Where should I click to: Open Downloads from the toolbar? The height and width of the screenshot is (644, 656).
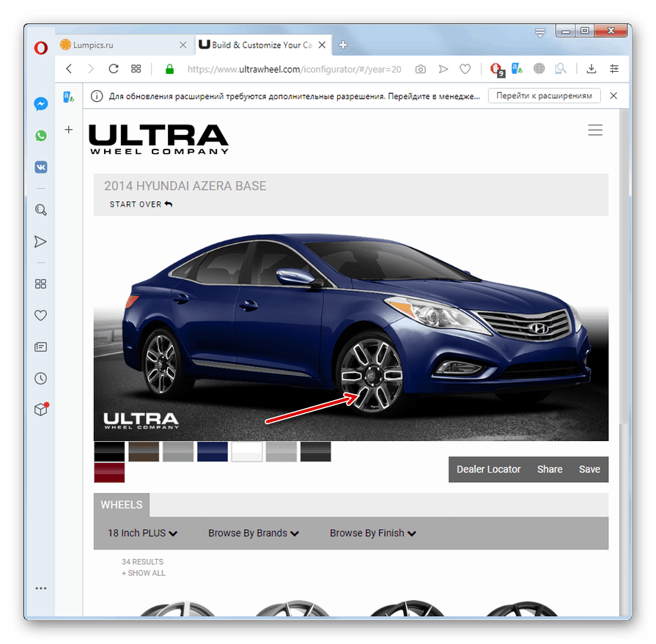591,68
